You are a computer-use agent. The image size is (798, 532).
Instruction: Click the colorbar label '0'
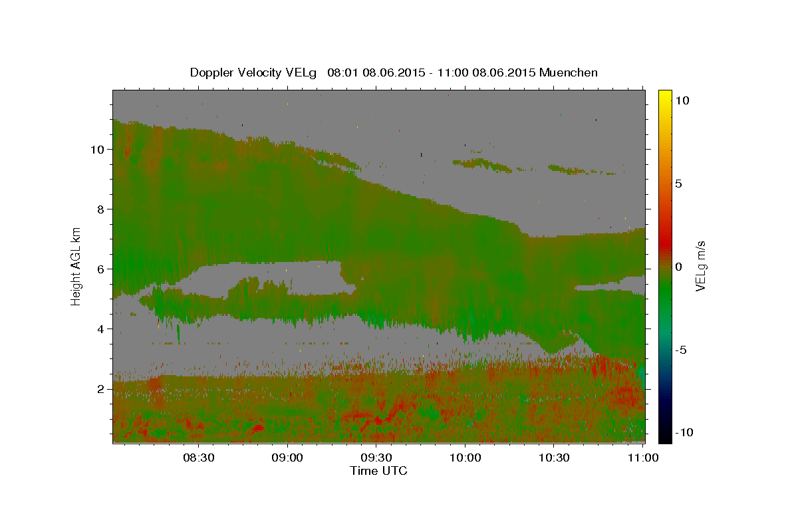point(679,267)
